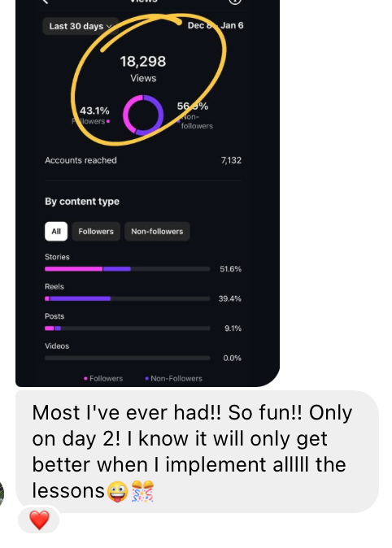Click the 18,298 Views total
Image resolution: width=392 pixels, height=548 pixels.
[x=143, y=68]
